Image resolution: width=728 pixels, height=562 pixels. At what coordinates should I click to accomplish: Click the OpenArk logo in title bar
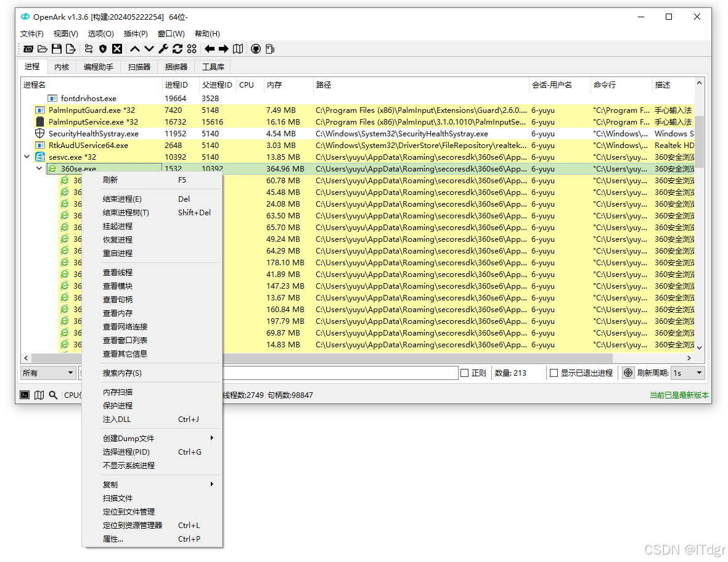click(25, 17)
